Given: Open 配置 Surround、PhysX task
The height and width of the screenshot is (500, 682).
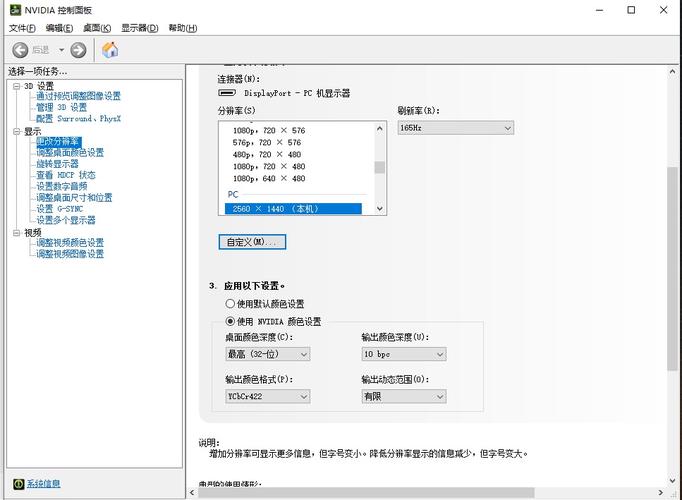Looking at the screenshot, I should pos(78,119).
